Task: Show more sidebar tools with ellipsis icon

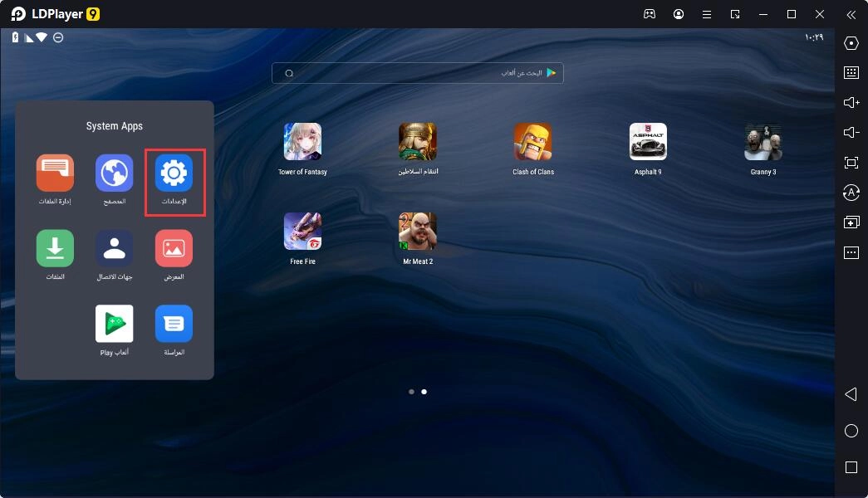Action: click(851, 252)
